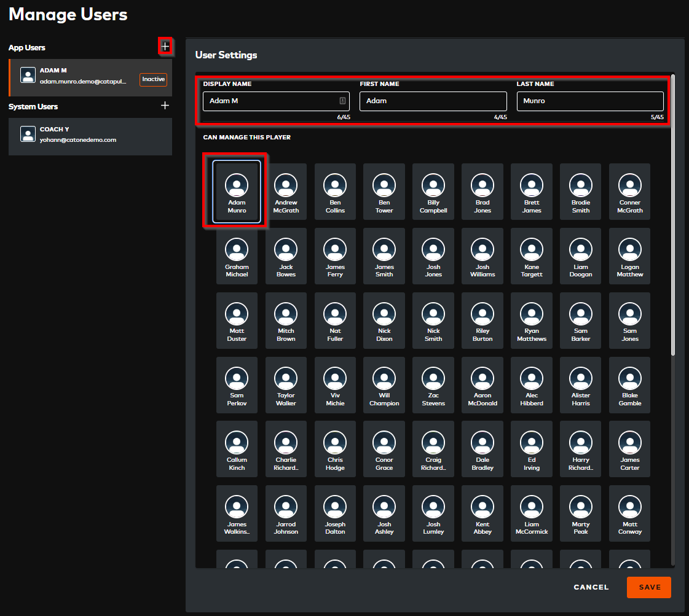Image resolution: width=689 pixels, height=616 pixels.
Task: Select Ryan Matthews player avatar
Action: 532,314
